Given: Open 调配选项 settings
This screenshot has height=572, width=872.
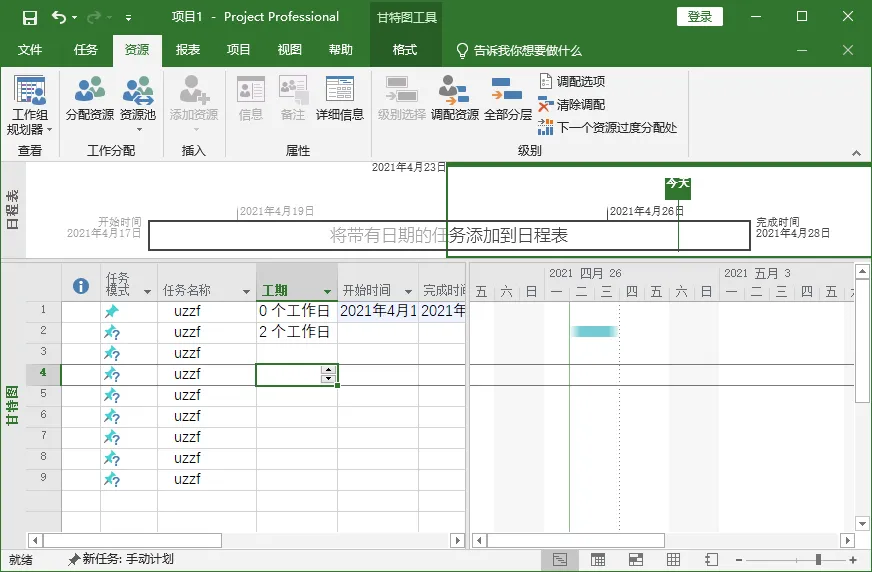Looking at the screenshot, I should pyautogui.click(x=572, y=81).
